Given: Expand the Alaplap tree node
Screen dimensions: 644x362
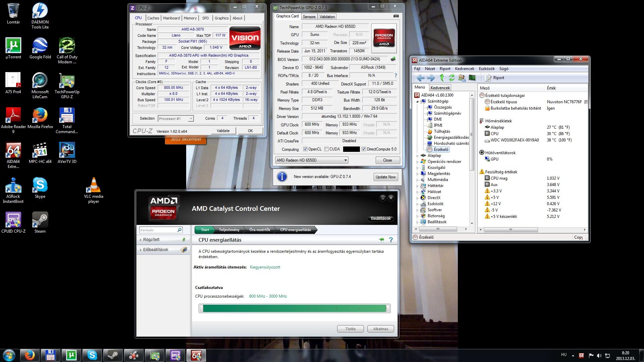Looking at the screenshot, I should tap(418, 156).
